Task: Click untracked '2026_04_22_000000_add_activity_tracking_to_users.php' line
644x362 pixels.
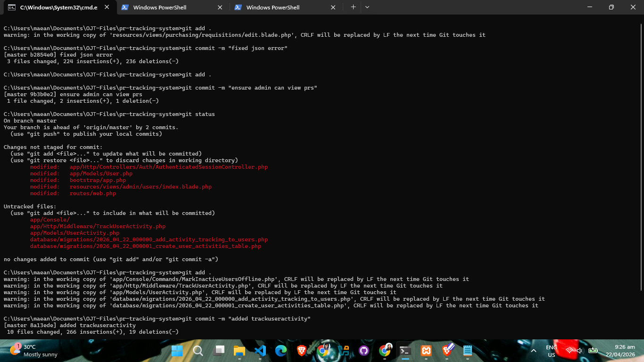Action: (x=149, y=239)
